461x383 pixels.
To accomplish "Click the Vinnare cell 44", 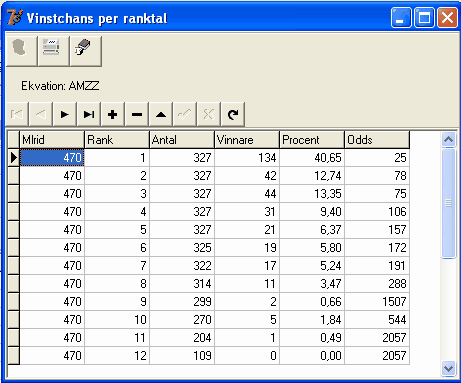I will (x=247, y=193).
